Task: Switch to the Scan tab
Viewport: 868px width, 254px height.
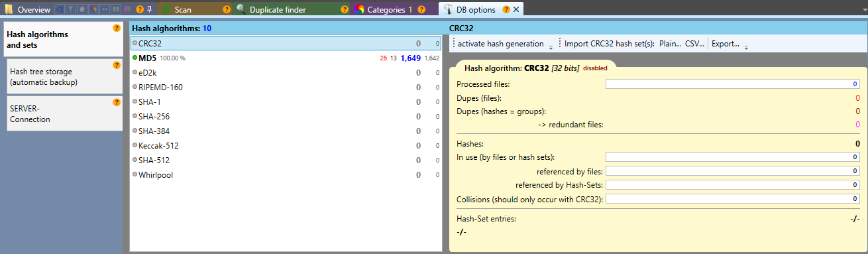Action: click(183, 10)
